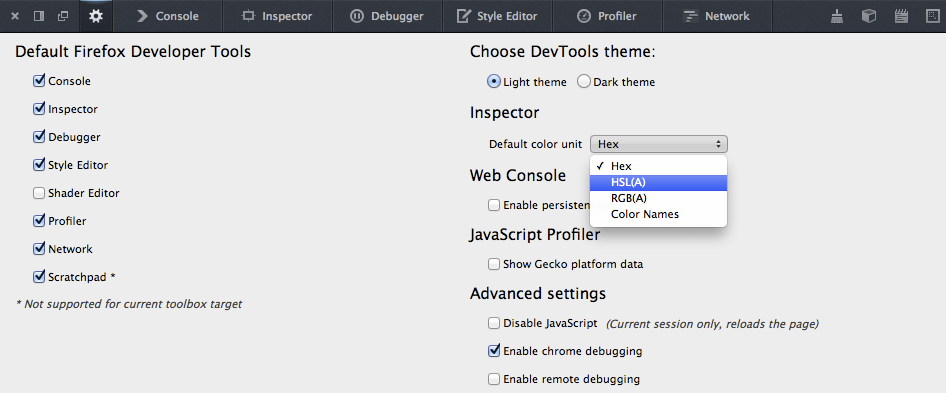Image resolution: width=946 pixels, height=393 pixels.
Task: Click the Style Editor pencil icon
Action: tap(463, 16)
